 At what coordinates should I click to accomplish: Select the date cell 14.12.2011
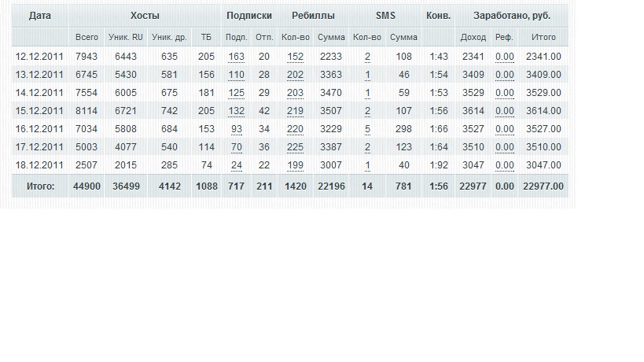tap(39, 93)
